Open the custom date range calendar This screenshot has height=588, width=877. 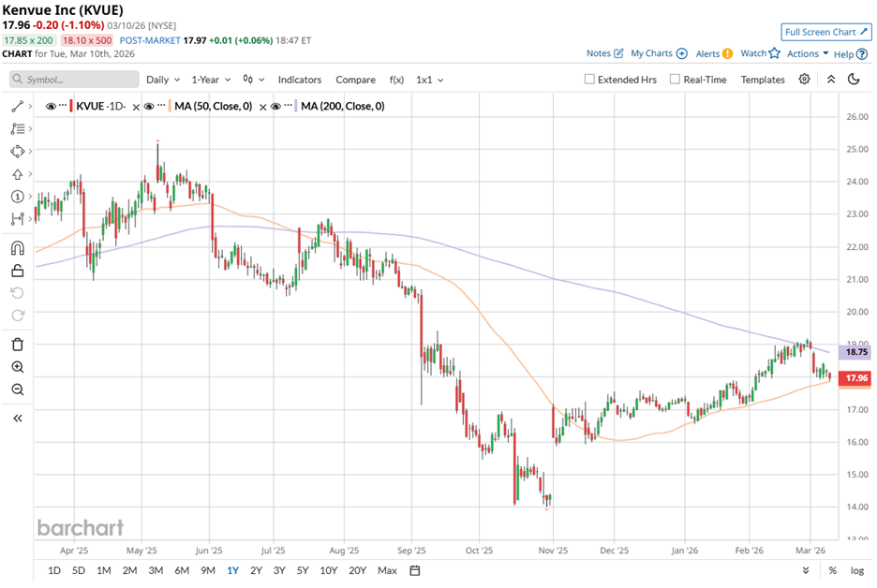coord(414,570)
